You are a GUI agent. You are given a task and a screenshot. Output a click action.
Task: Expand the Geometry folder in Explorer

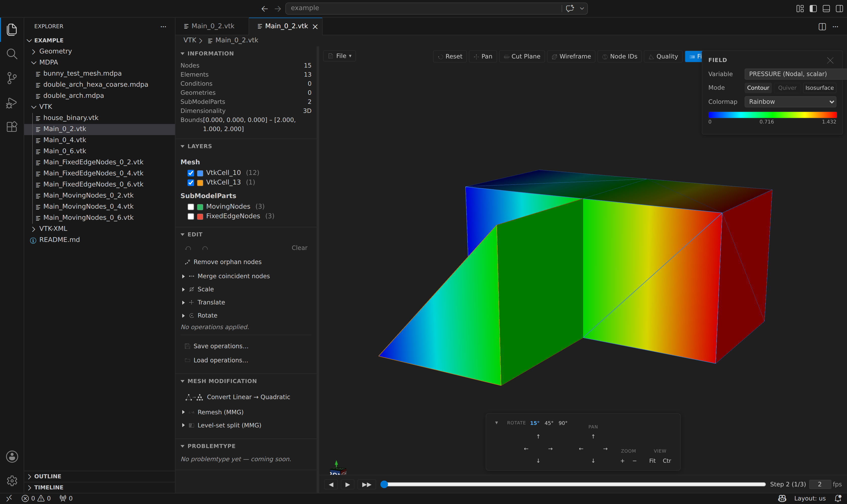click(x=55, y=51)
